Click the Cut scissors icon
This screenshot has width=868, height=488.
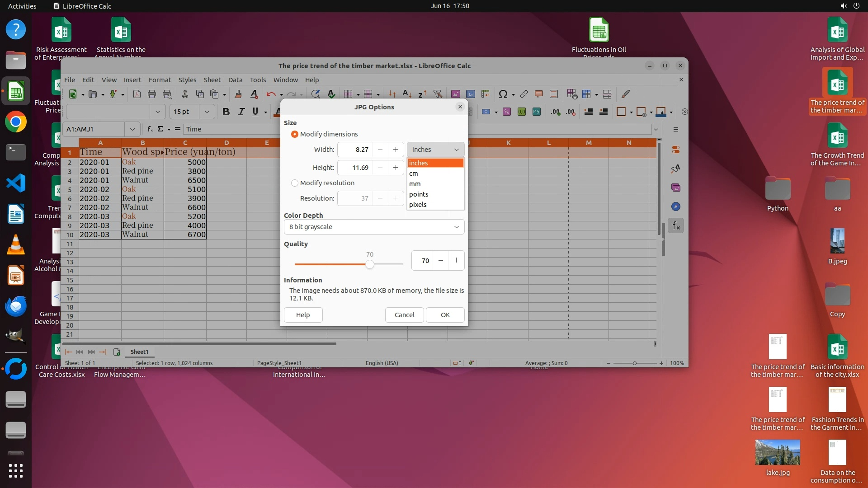point(184,94)
